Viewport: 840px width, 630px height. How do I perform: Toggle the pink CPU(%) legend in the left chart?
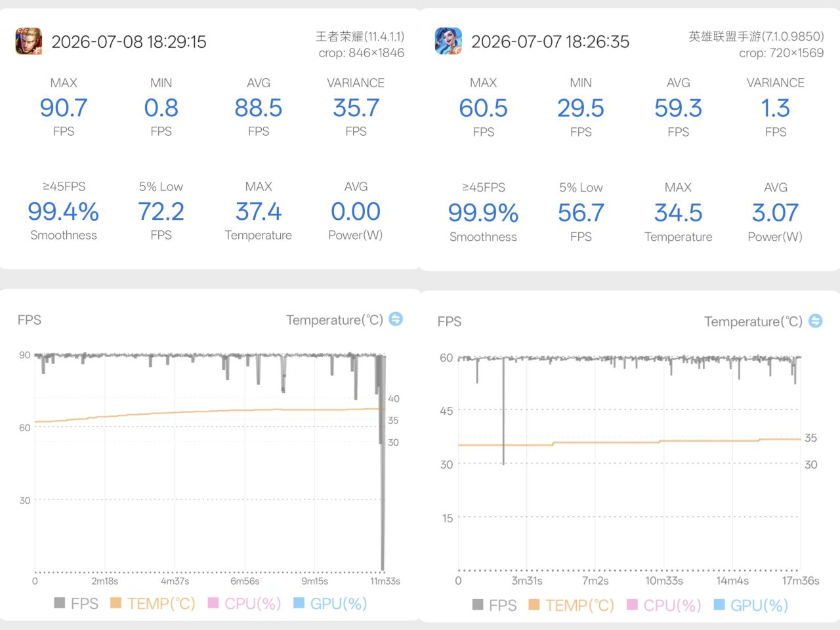point(244,603)
